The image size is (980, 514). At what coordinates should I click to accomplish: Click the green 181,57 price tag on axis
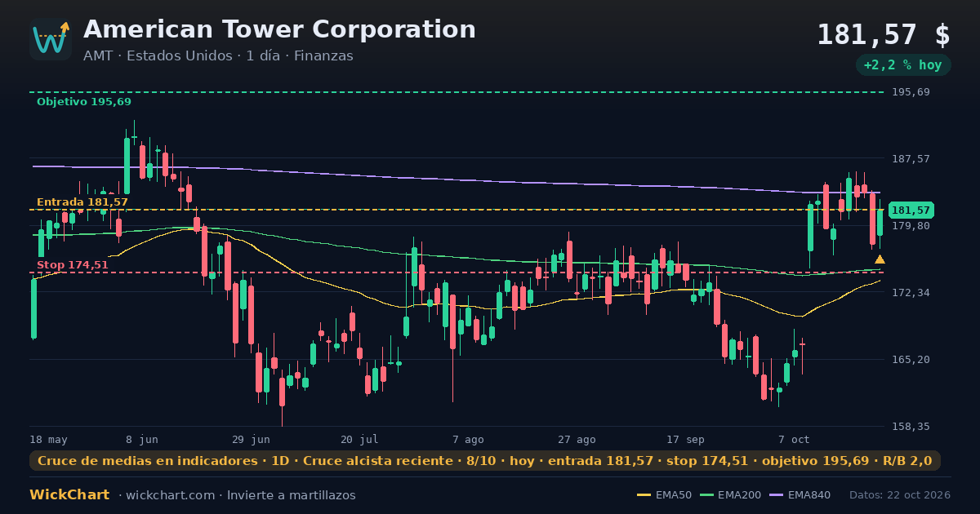point(911,210)
